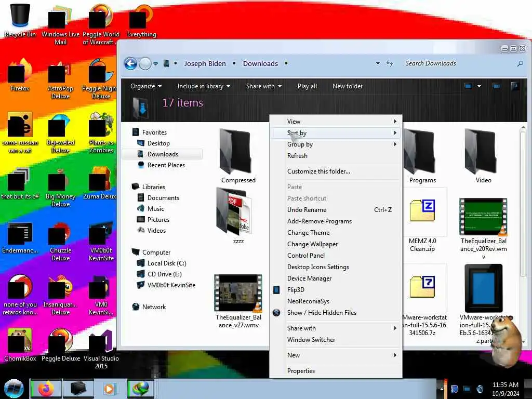This screenshot has width=532, height=399.
Task: Open the Plants vs Zombies desktop icon
Action: coord(101,133)
